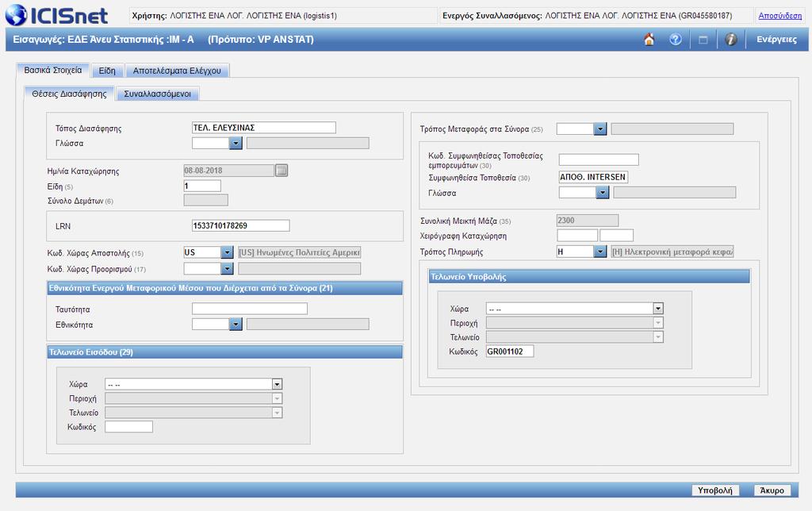
Task: Click '[US] Ηνωμένες Πολιτείες Αμερικής' description field
Action: [x=299, y=252]
